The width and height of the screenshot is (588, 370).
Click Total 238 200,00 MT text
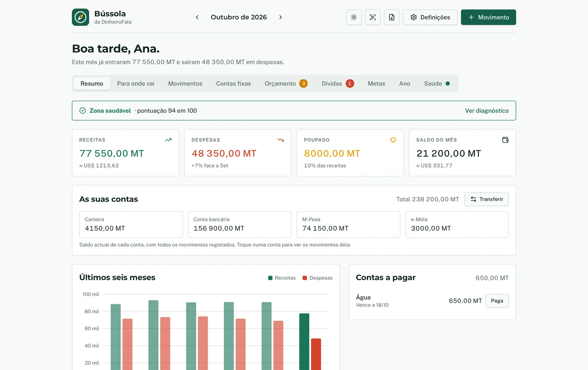[428, 199]
